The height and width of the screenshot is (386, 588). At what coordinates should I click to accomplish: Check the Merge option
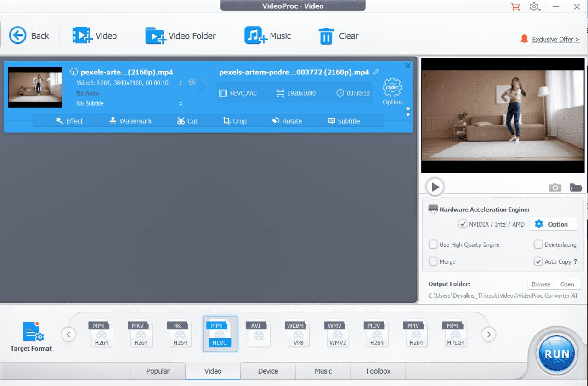pyautogui.click(x=433, y=261)
